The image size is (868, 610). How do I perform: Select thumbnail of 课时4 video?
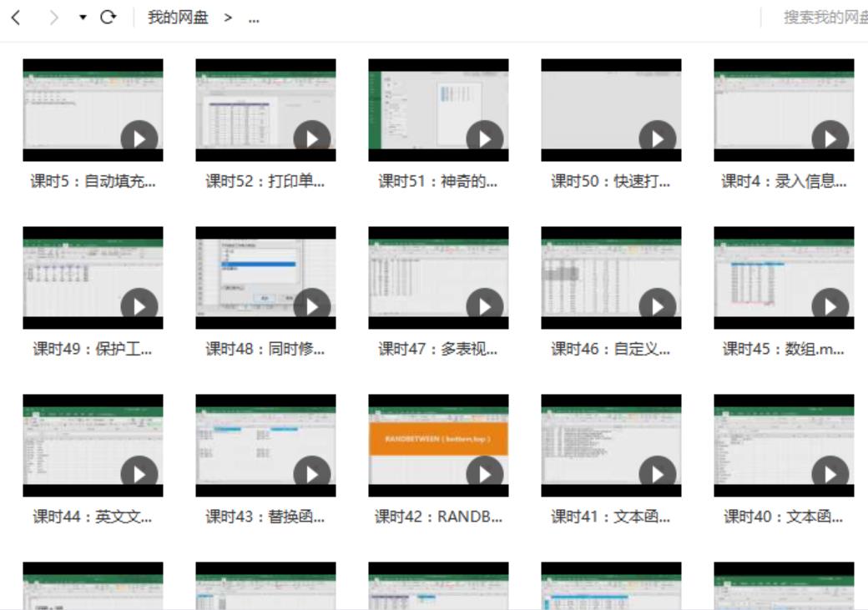pyautogui.click(x=784, y=109)
